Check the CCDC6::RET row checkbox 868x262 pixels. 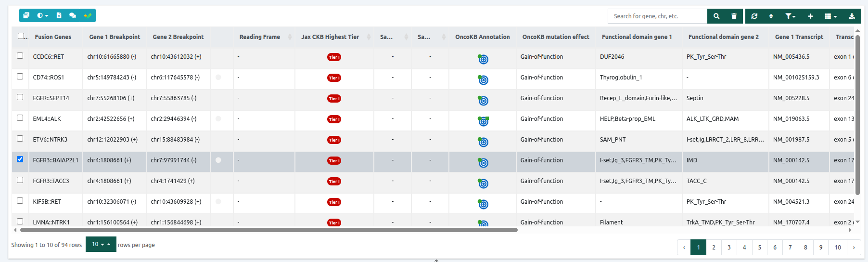(20, 55)
